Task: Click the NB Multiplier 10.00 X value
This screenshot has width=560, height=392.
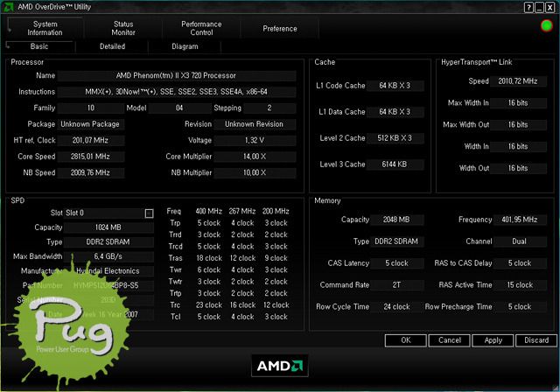Action: tap(255, 172)
